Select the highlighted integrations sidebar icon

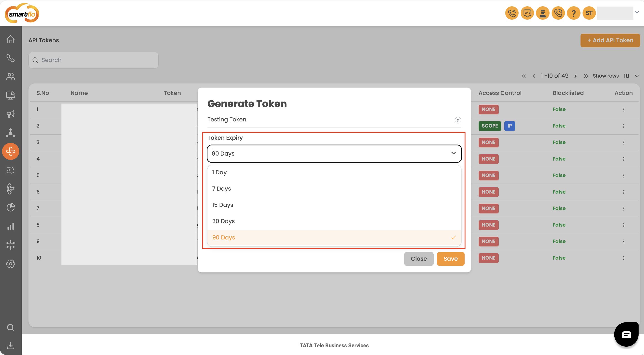10,151
